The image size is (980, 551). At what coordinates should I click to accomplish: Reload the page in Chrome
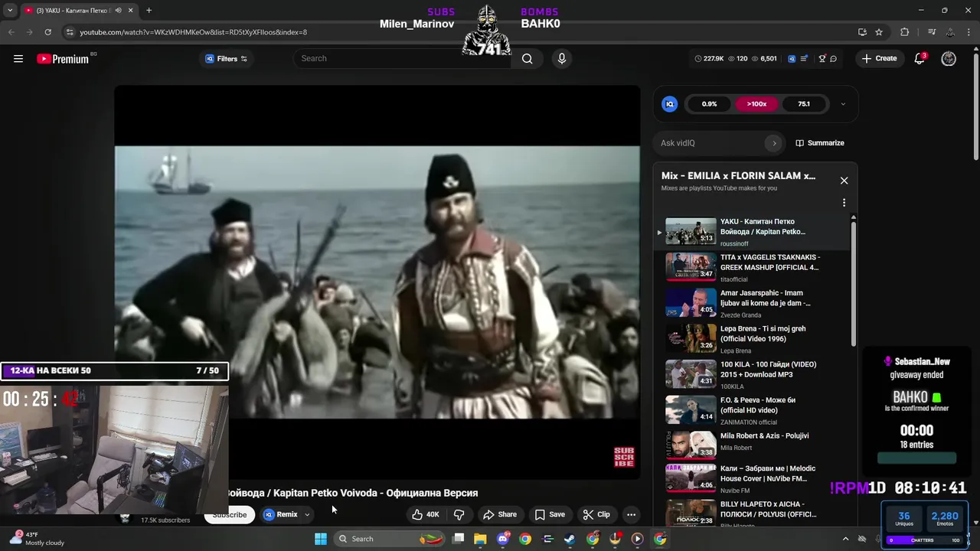[47, 32]
